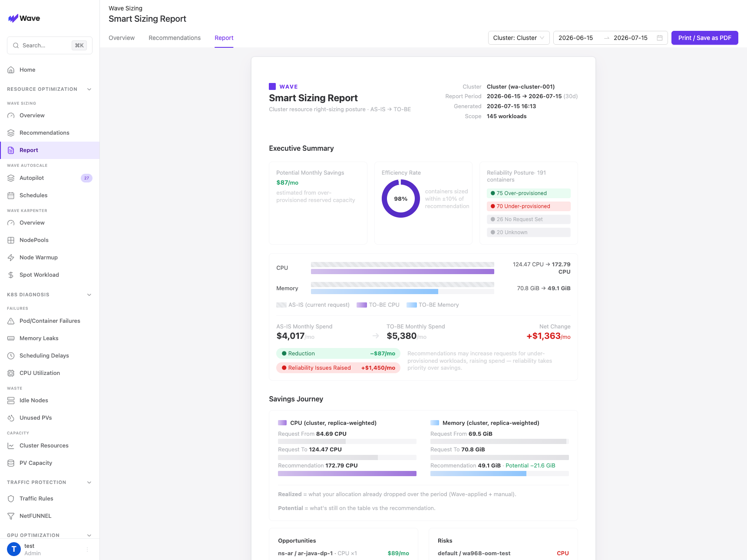The height and width of the screenshot is (560, 747).
Task: Click the Schedules calendar icon
Action: pos(11,196)
